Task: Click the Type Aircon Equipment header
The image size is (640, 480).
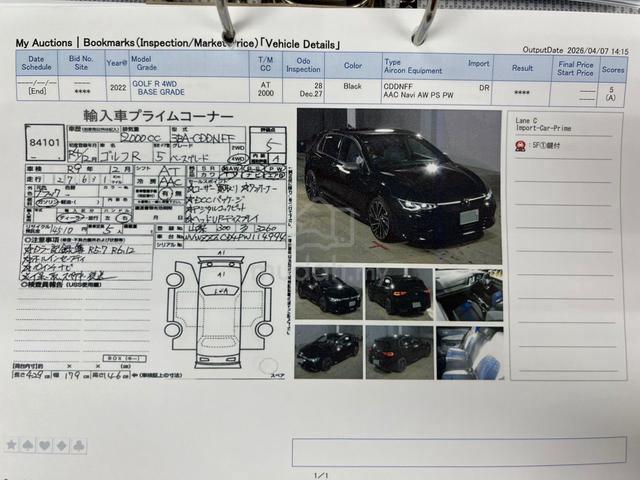Action: pyautogui.click(x=413, y=67)
